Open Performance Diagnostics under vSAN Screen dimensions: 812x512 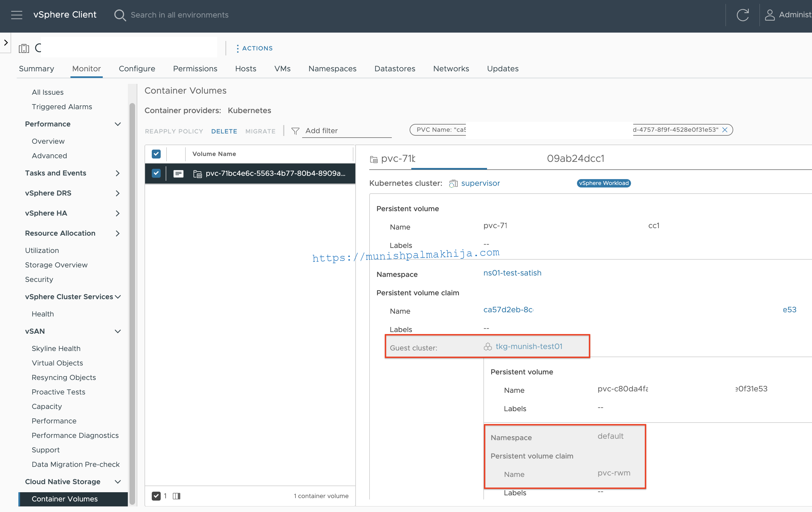click(75, 435)
